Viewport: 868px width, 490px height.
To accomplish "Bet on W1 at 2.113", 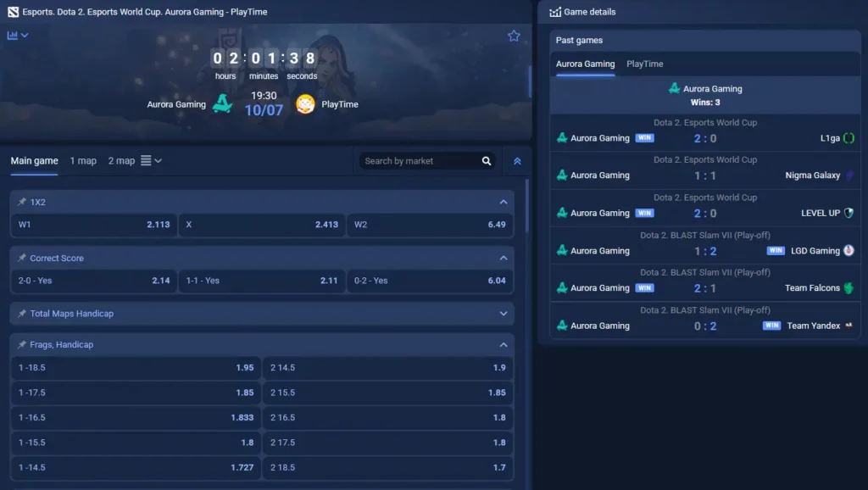I will 94,225.
